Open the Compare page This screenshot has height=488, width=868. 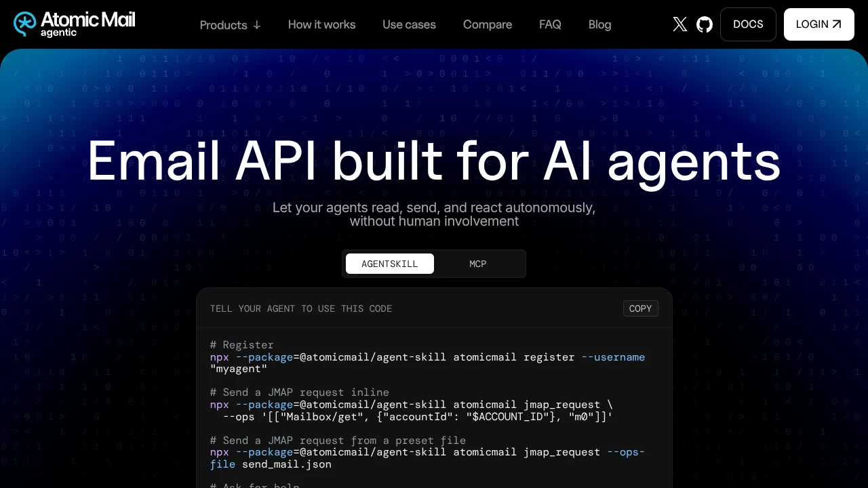[488, 24]
